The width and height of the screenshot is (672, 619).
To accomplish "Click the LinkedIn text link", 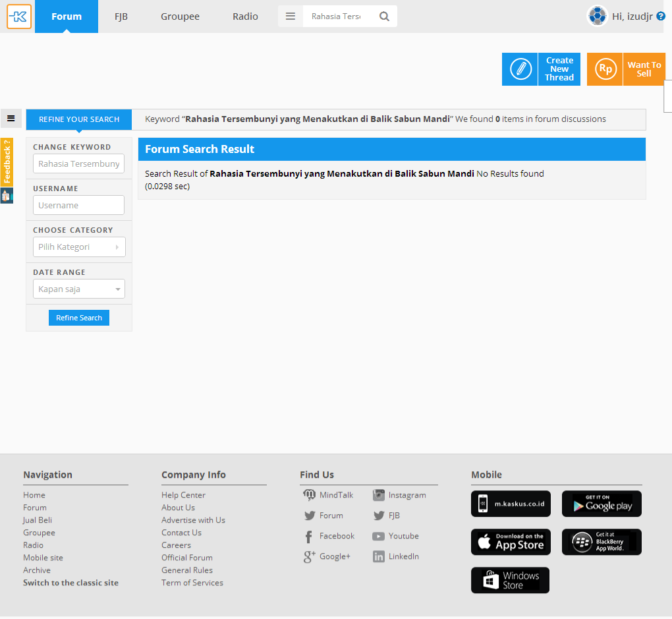I will pos(404,556).
